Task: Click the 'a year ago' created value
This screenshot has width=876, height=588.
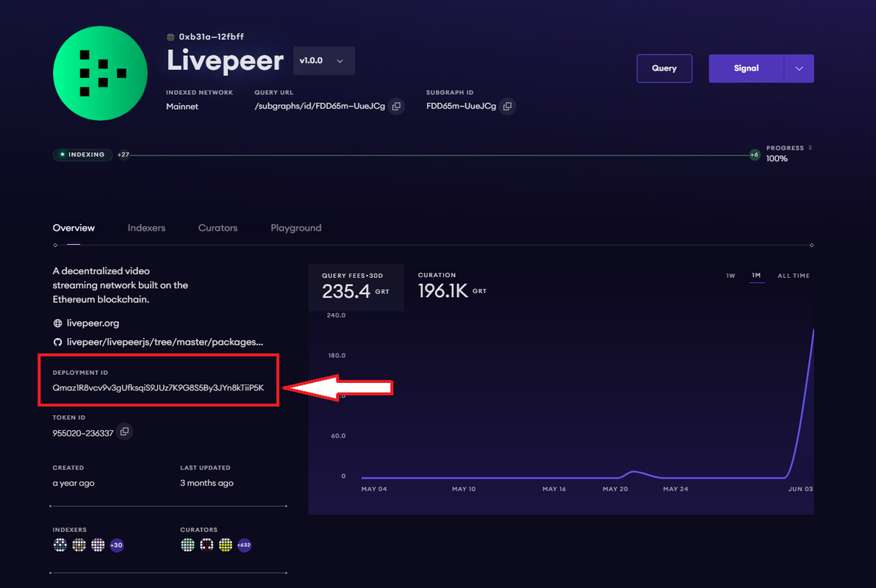Action: pos(73,483)
